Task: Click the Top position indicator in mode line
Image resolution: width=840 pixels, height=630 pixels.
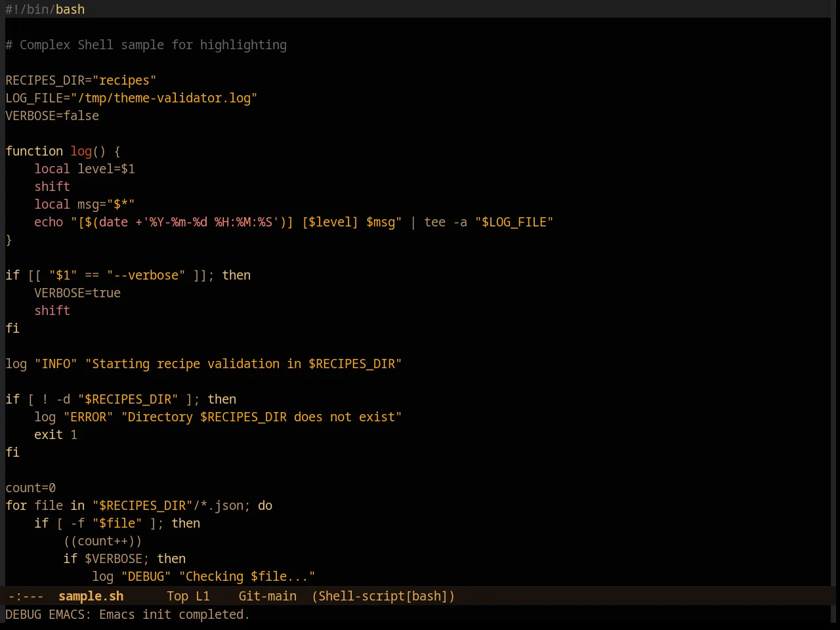Action: tap(177, 596)
